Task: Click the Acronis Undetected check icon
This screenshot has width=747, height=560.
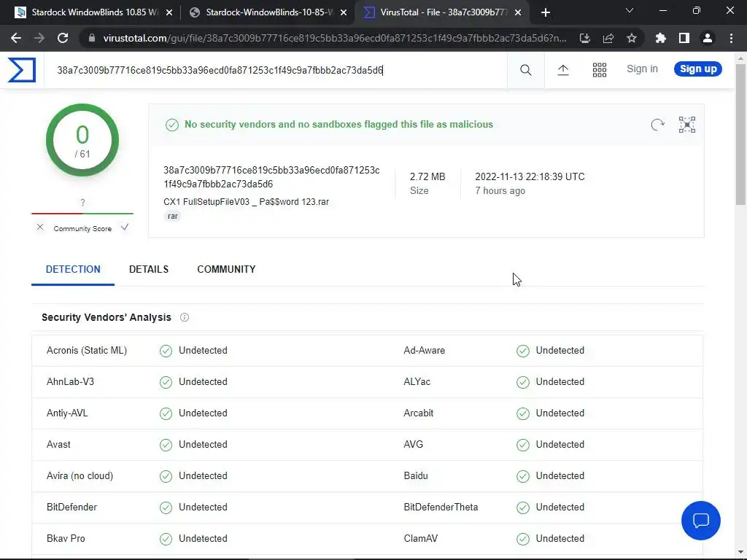Action: 166,351
